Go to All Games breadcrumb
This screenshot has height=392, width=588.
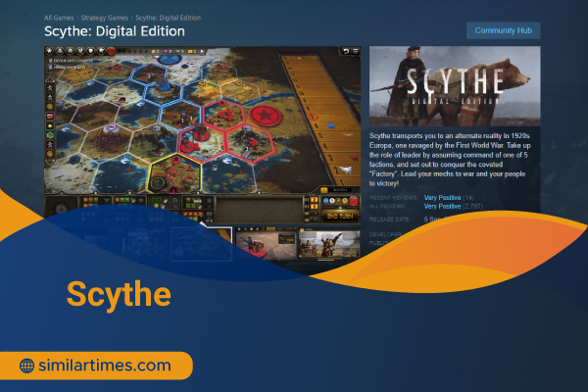[x=59, y=18]
